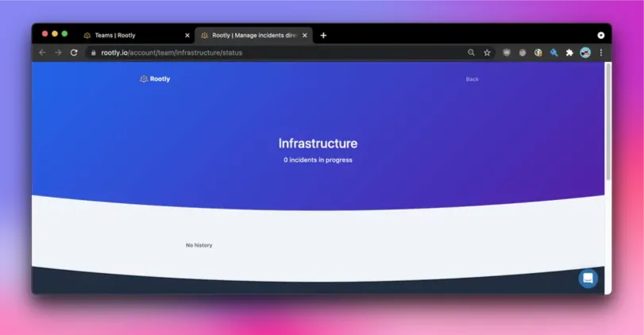Click the 0 incidents in progress text
The image size is (644, 335).
(318, 160)
